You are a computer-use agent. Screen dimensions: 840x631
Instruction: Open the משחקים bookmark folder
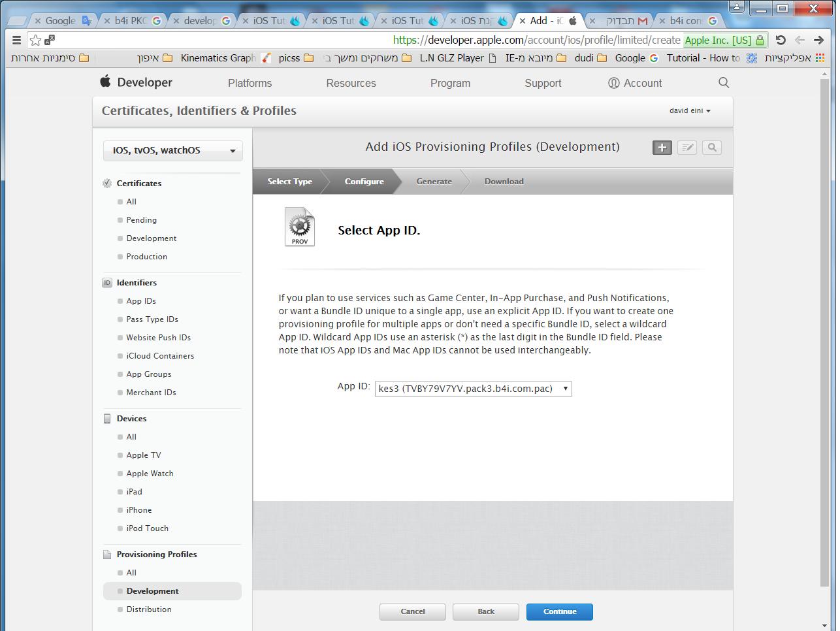(x=367, y=58)
